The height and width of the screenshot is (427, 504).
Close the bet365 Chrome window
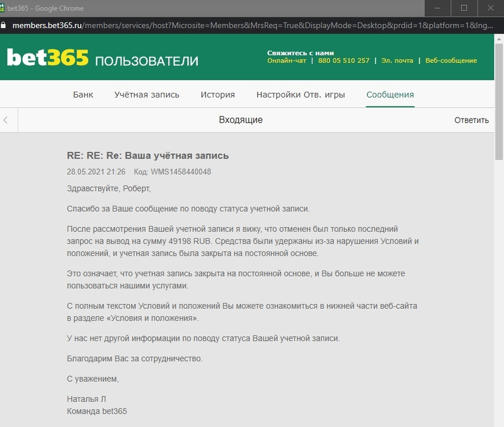point(490,8)
